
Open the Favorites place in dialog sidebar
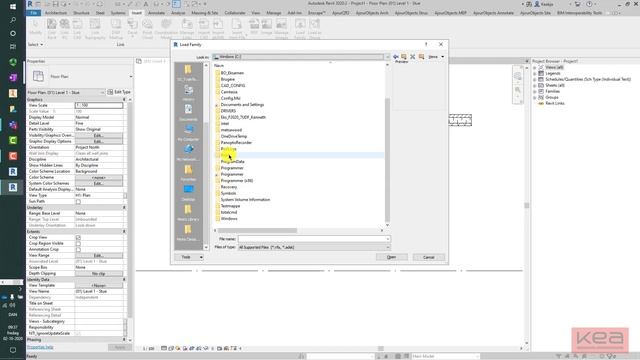pyautogui.click(x=188, y=172)
